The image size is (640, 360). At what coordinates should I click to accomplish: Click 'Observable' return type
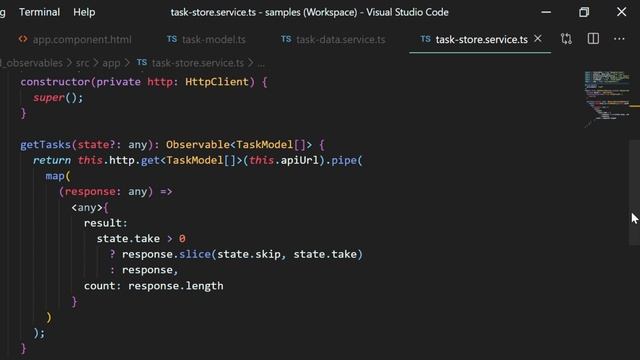(x=198, y=144)
